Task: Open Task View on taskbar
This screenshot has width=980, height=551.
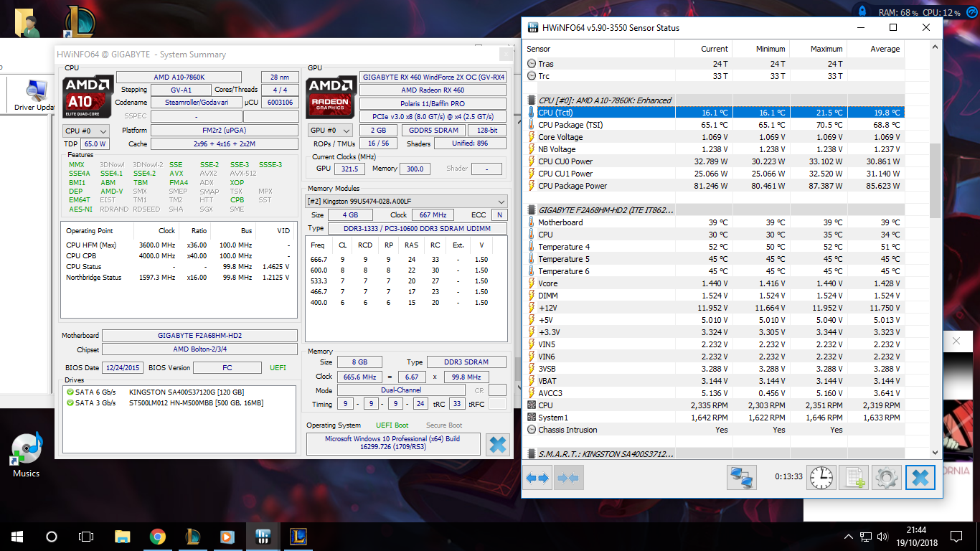Action: pyautogui.click(x=85, y=536)
